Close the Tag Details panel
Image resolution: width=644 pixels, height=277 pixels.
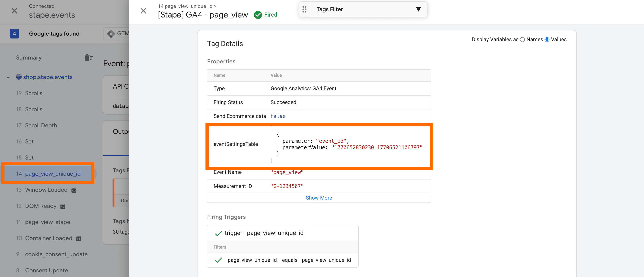tap(143, 11)
